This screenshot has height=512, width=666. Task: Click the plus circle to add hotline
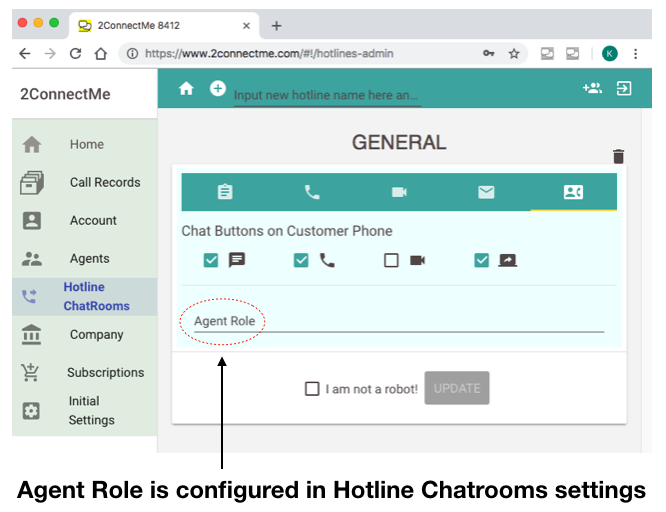click(217, 88)
